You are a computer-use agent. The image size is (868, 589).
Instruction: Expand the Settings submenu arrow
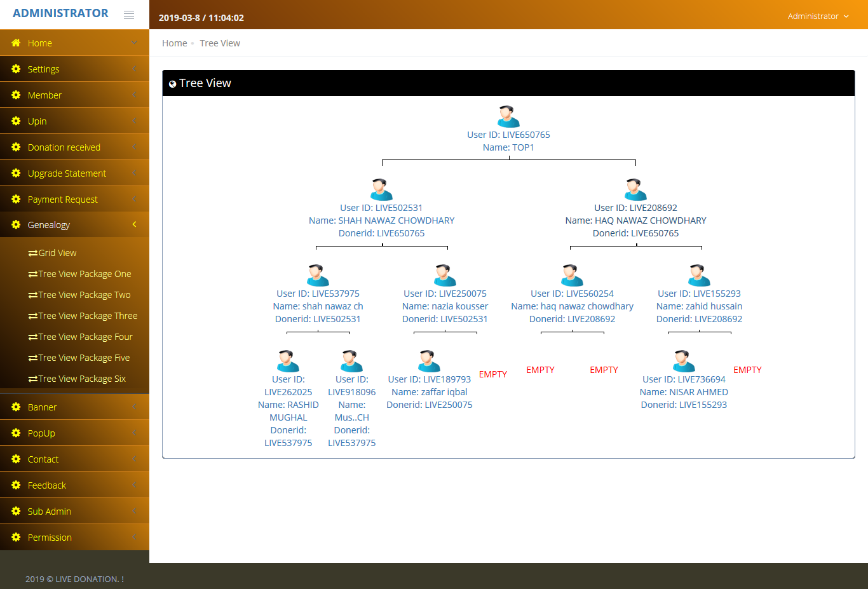pyautogui.click(x=134, y=69)
